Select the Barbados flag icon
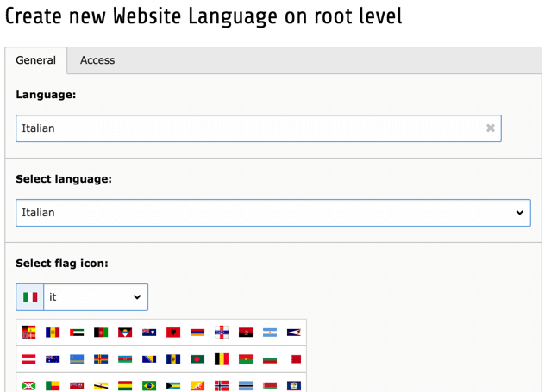 click(x=173, y=359)
